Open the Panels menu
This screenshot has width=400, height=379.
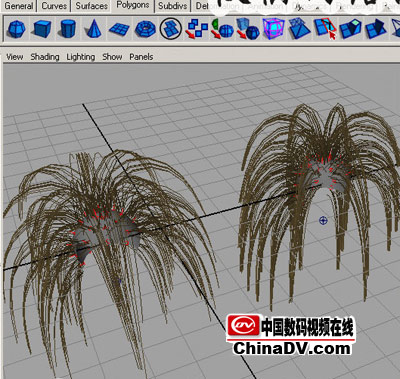click(141, 57)
